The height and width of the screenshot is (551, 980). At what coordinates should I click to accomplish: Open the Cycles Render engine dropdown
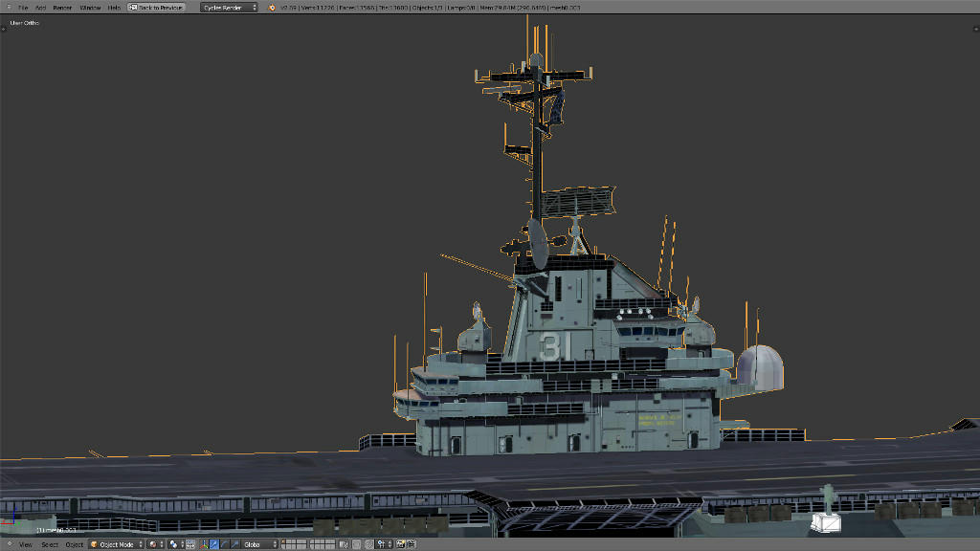(x=229, y=8)
